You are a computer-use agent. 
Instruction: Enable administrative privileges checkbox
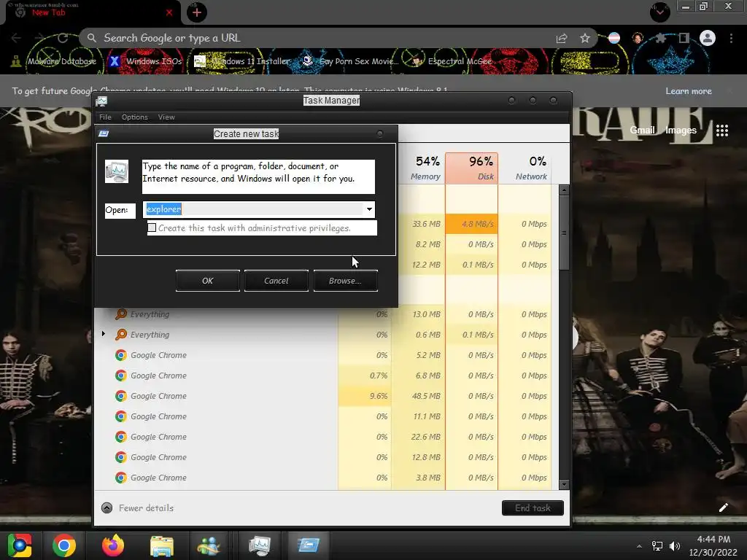[152, 227]
